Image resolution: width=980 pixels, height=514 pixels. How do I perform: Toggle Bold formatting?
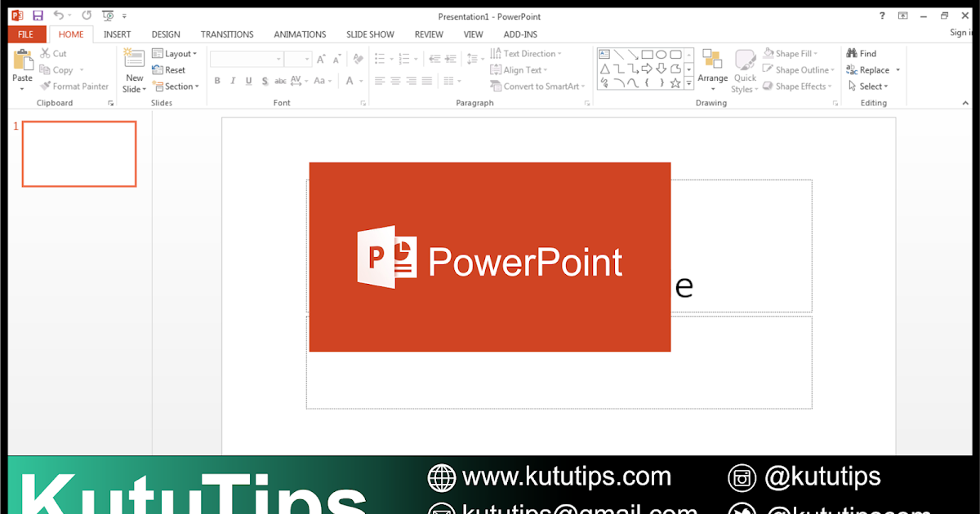tap(217, 81)
